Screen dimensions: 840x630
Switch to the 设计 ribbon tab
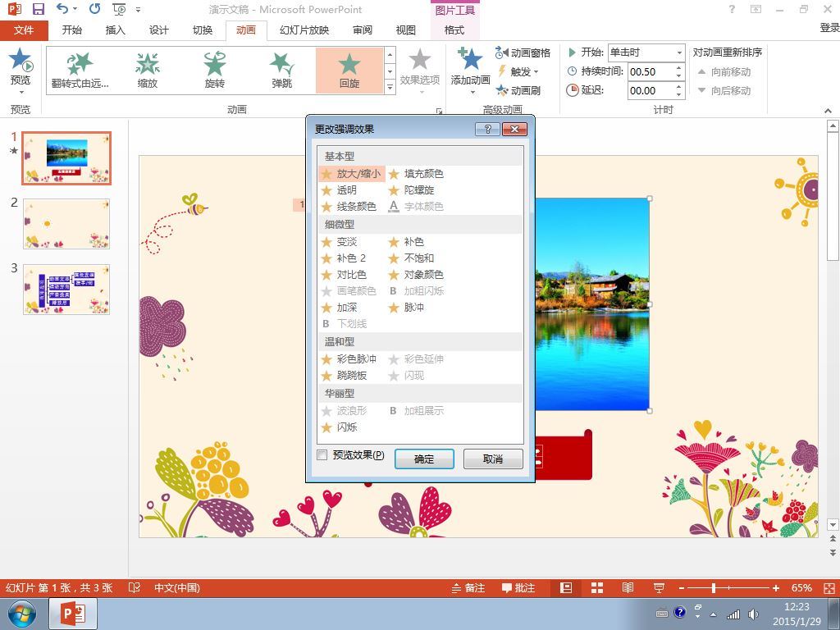[158, 30]
